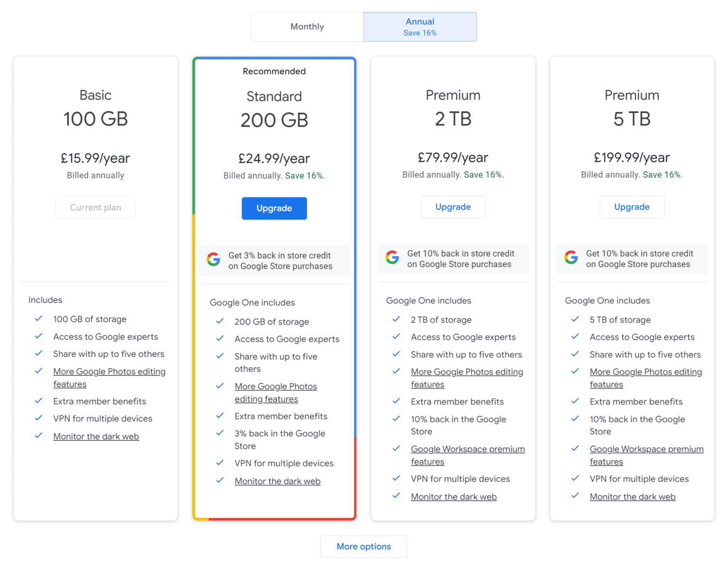Screen dimensions: 728x564
Task: Select the Annual Save 16% tab
Action: coord(420,27)
